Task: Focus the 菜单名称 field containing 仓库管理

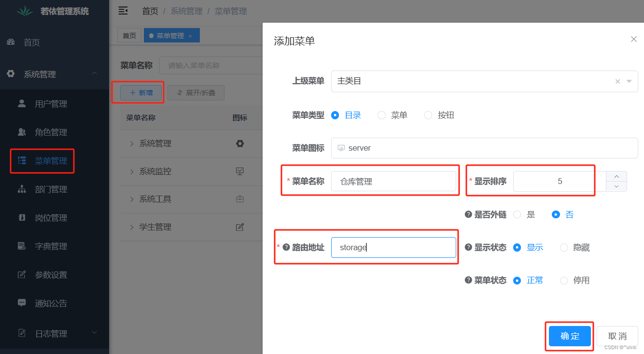Action: [x=393, y=181]
